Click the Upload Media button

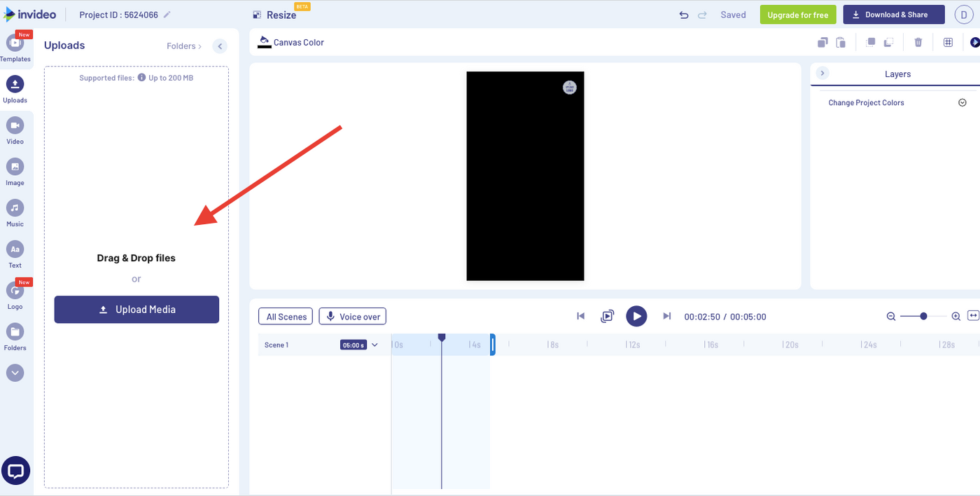136,310
